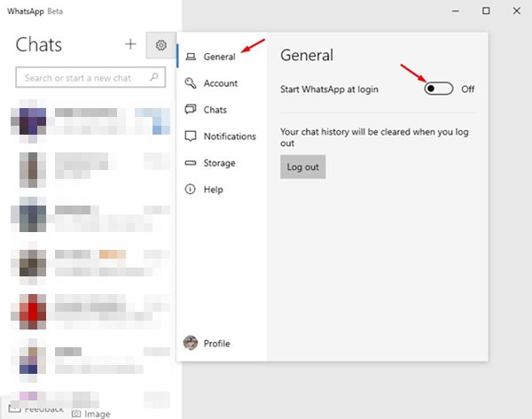Open the Account settings section

pos(220,83)
